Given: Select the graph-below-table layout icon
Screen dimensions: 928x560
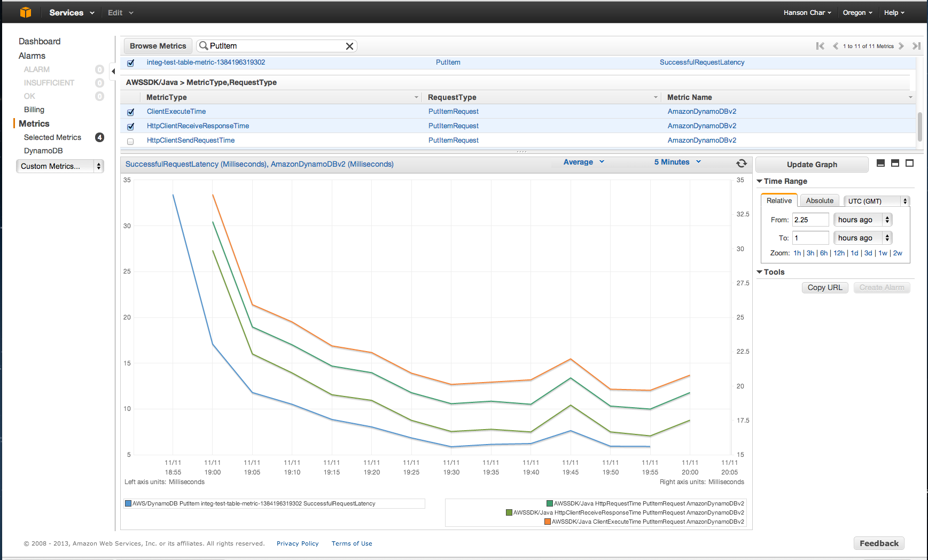Looking at the screenshot, I should pyautogui.click(x=880, y=163).
